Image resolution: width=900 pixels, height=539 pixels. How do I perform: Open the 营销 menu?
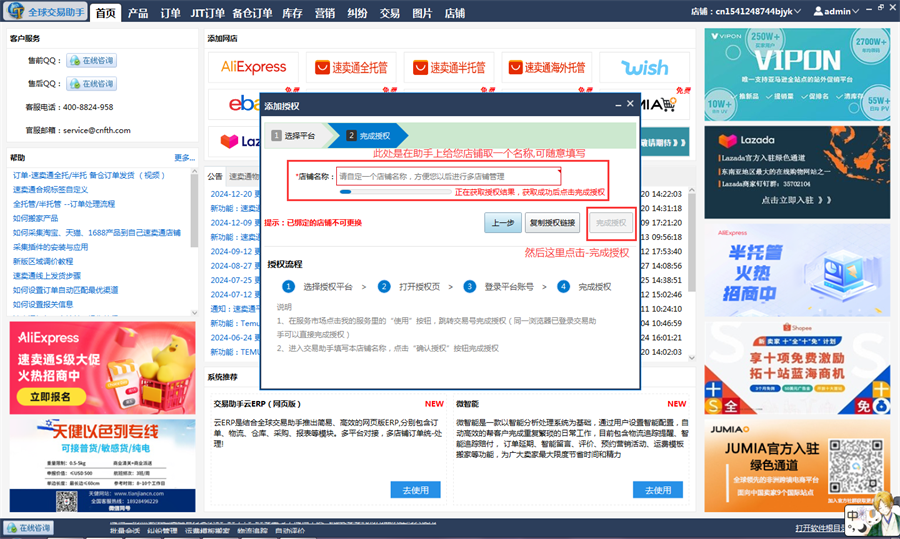tap(325, 13)
